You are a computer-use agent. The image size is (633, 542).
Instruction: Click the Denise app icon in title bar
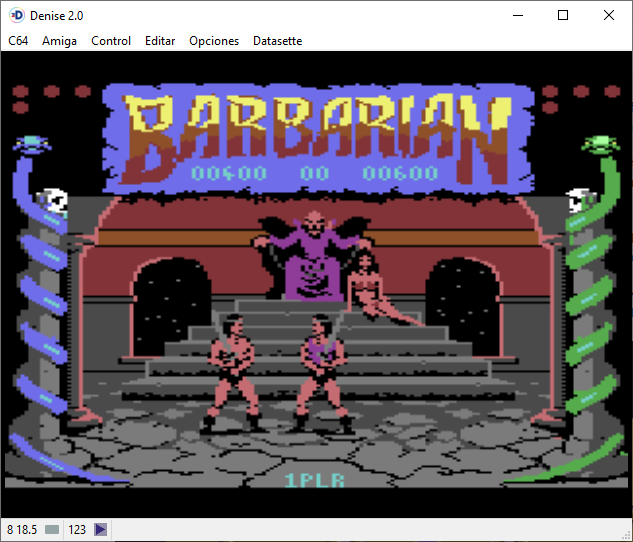17,15
